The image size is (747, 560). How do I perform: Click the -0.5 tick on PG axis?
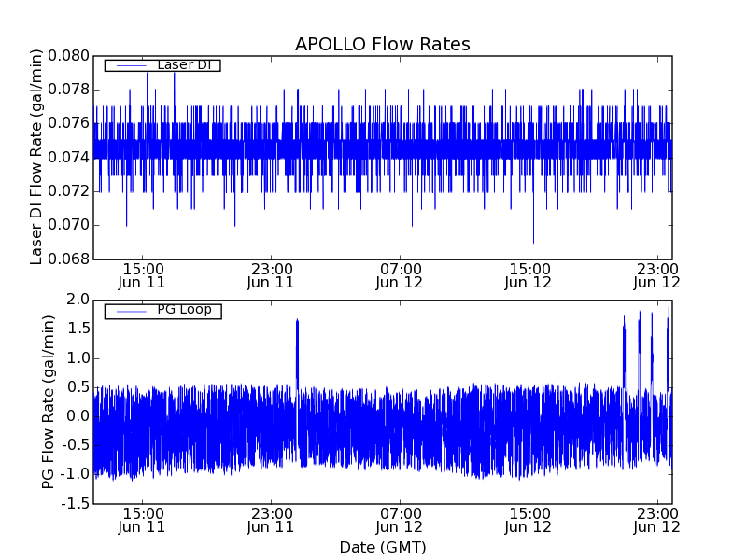coord(76,445)
